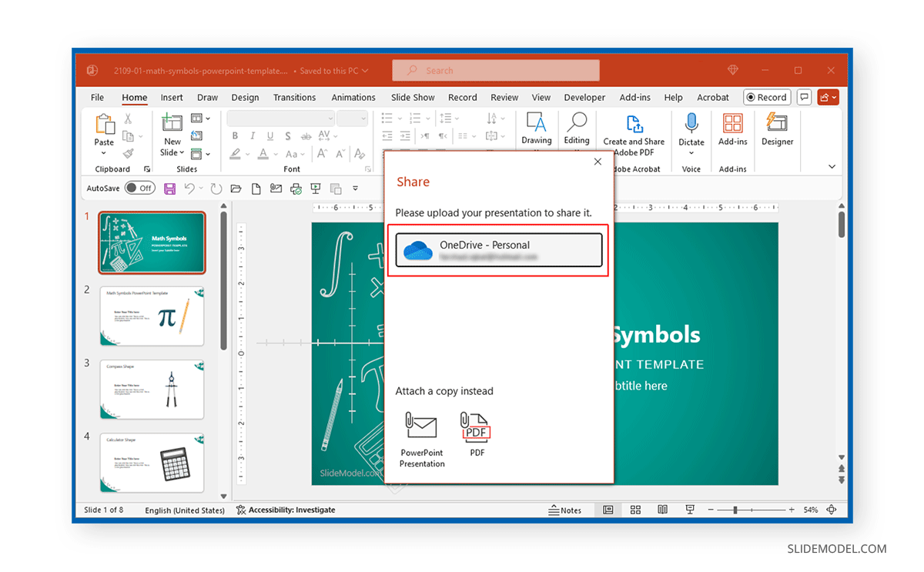Image resolution: width=924 pixels, height=572 pixels.
Task: Click the Create and Share Adobe PDF icon
Action: [x=634, y=123]
